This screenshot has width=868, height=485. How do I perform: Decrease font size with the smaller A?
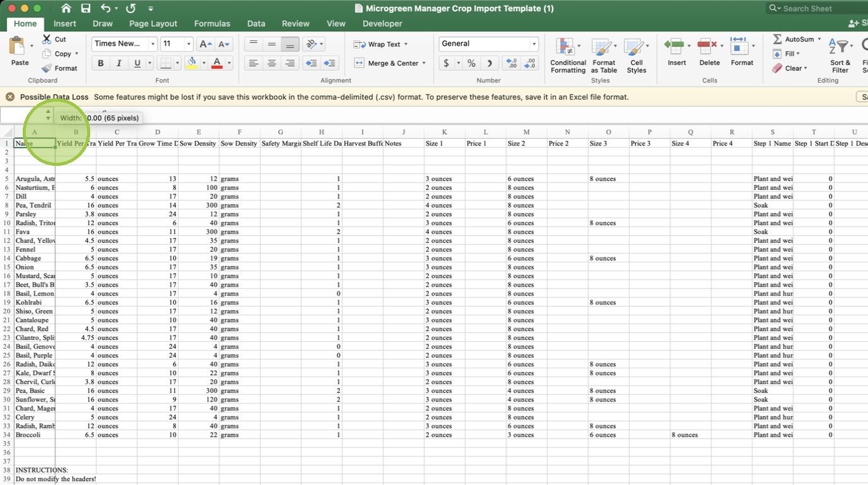coord(224,44)
